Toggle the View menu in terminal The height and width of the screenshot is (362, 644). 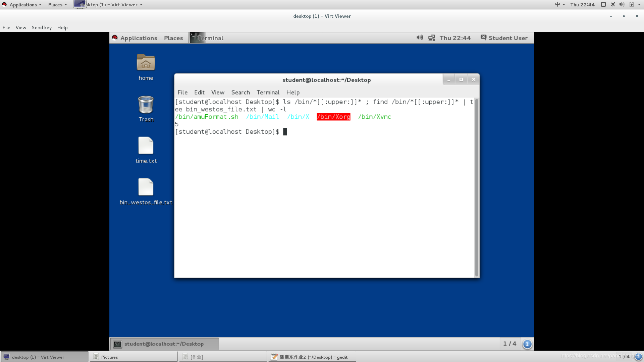(217, 92)
